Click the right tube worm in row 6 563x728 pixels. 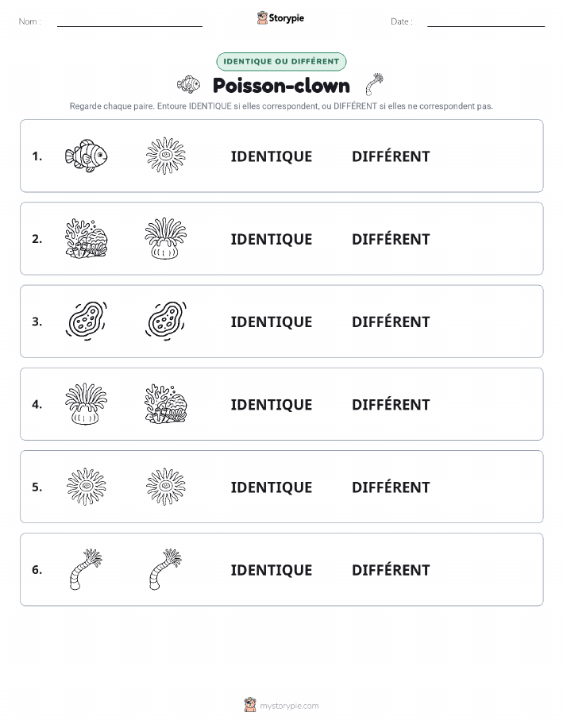[x=165, y=569]
